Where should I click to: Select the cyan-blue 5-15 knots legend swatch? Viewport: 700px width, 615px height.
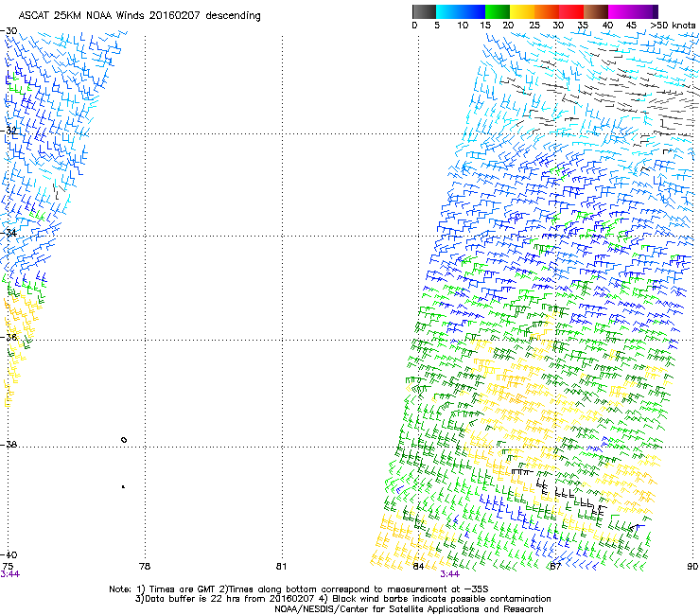point(461,11)
